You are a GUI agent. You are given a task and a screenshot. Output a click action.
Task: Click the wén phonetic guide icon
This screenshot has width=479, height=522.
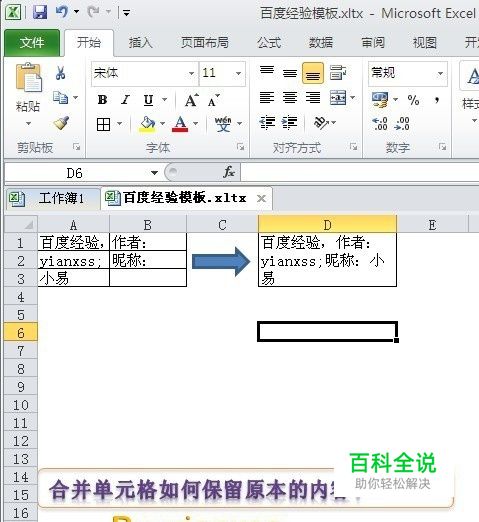(223, 124)
